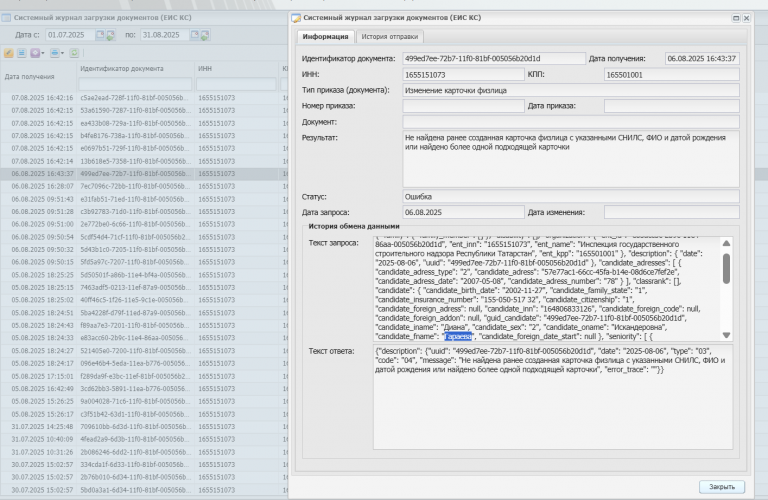The height and width of the screenshot is (500, 768).
Task: Select highlighted row 06.08.2025 16:43:37
Action: [144, 174]
